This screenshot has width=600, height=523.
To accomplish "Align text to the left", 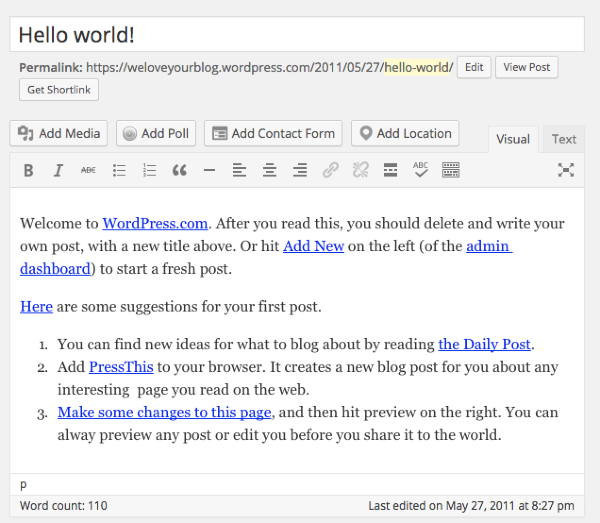I will [239, 171].
